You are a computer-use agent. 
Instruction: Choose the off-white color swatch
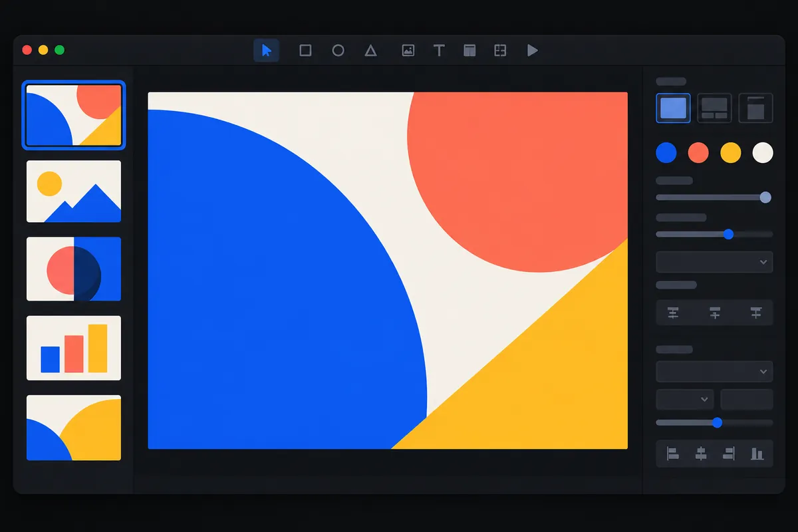coord(763,153)
